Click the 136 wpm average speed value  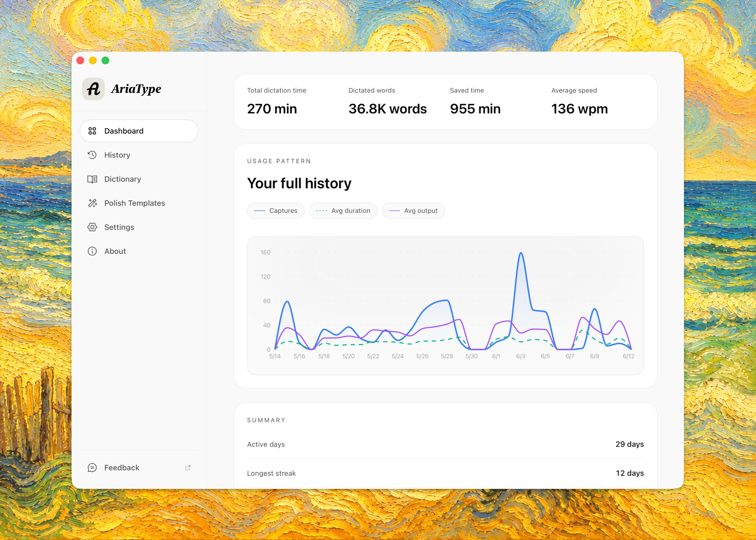click(x=580, y=109)
